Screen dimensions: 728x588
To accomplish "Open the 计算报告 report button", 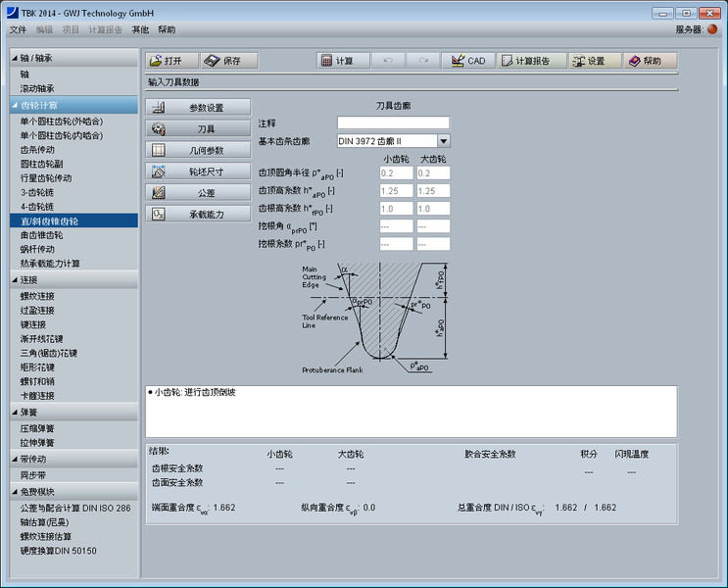I will (529, 61).
